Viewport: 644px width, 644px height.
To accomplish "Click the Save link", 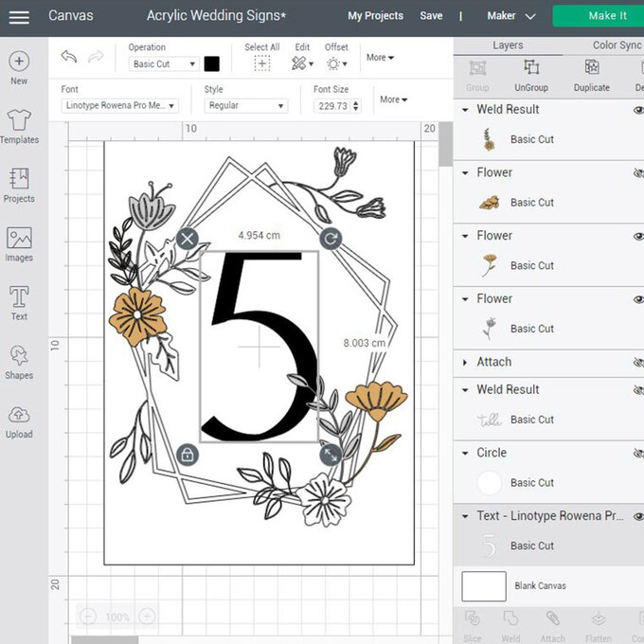I will coord(431,16).
